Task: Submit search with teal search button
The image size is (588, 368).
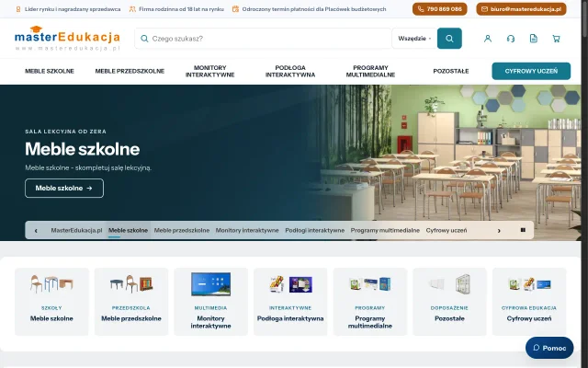Action: 449,39
